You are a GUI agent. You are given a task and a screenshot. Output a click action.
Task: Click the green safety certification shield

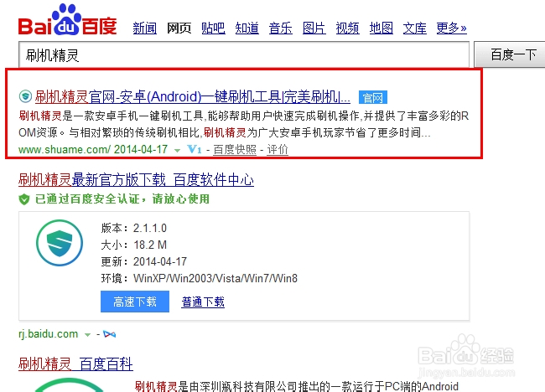(x=24, y=199)
